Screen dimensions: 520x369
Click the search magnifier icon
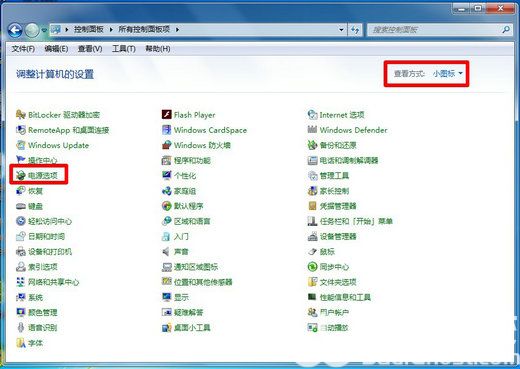[506, 30]
